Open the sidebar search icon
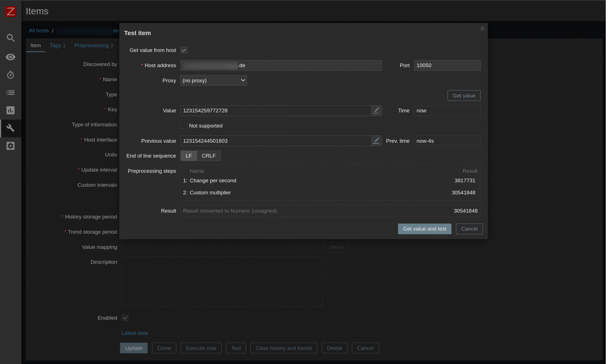 point(10,38)
